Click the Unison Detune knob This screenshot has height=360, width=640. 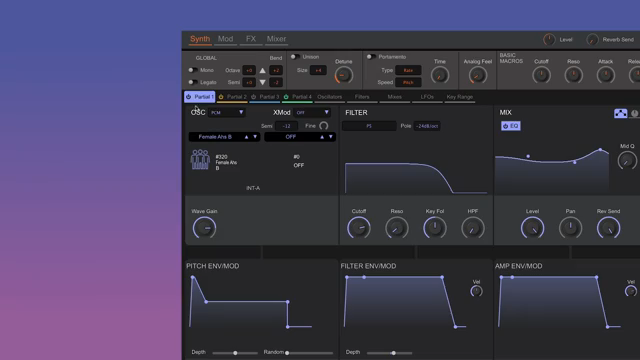344,75
